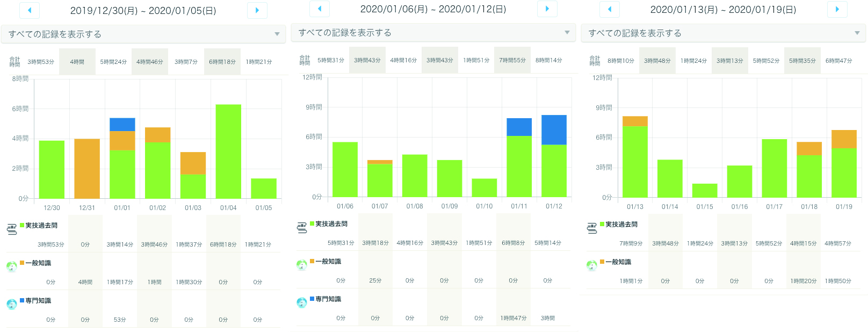This screenshot has height=332, width=868.
Task: Click 一般知識 value 25分
Action: pos(375,280)
